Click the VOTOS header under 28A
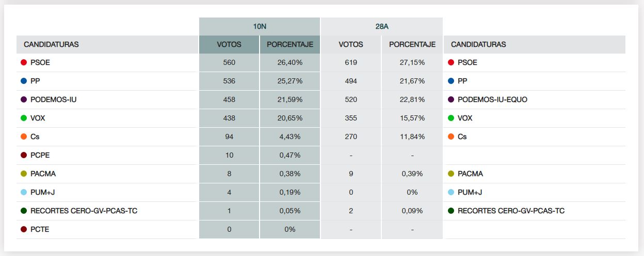The height and width of the screenshot is (256, 644). click(351, 44)
